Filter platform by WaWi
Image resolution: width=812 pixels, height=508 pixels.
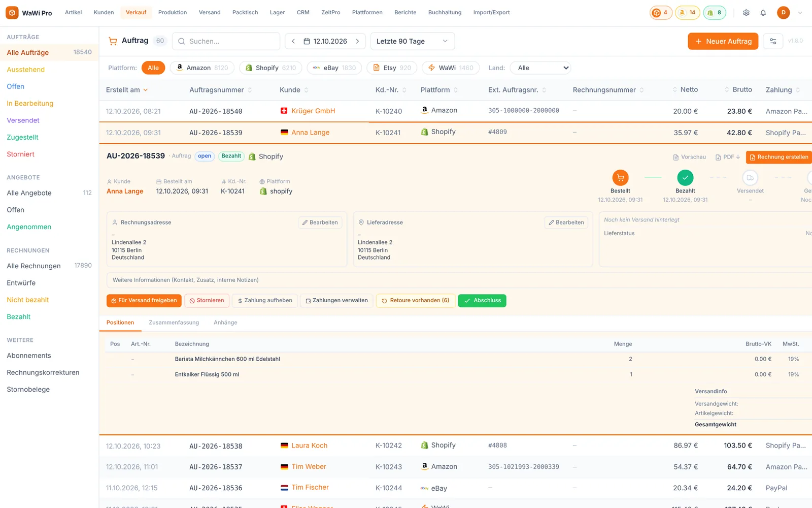451,68
